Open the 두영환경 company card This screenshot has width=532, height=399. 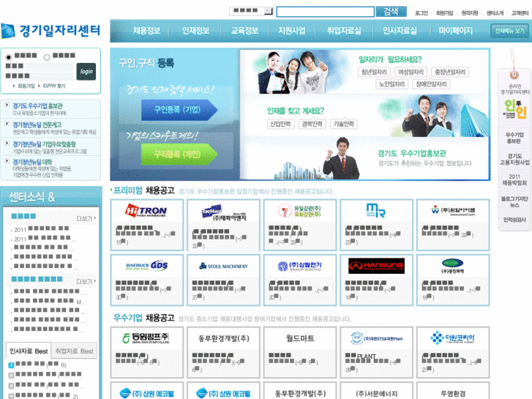(x=453, y=391)
